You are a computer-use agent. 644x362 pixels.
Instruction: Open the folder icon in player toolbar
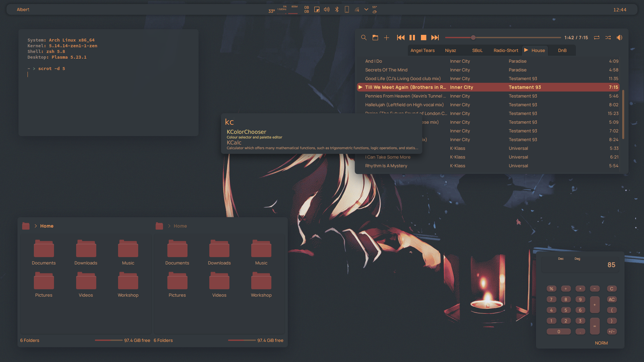coord(375,38)
